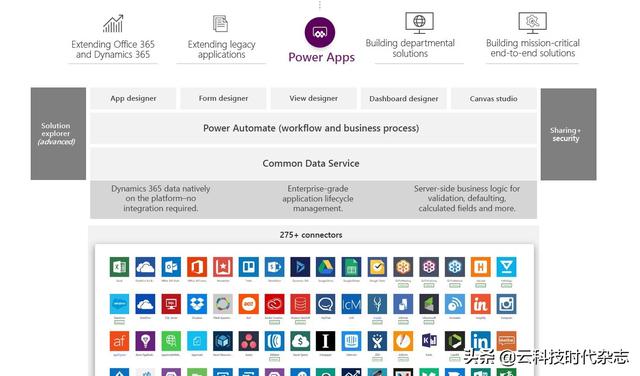
Task: Click the Extending Office 365 and Dynamics 365 heading
Action: 113,49
